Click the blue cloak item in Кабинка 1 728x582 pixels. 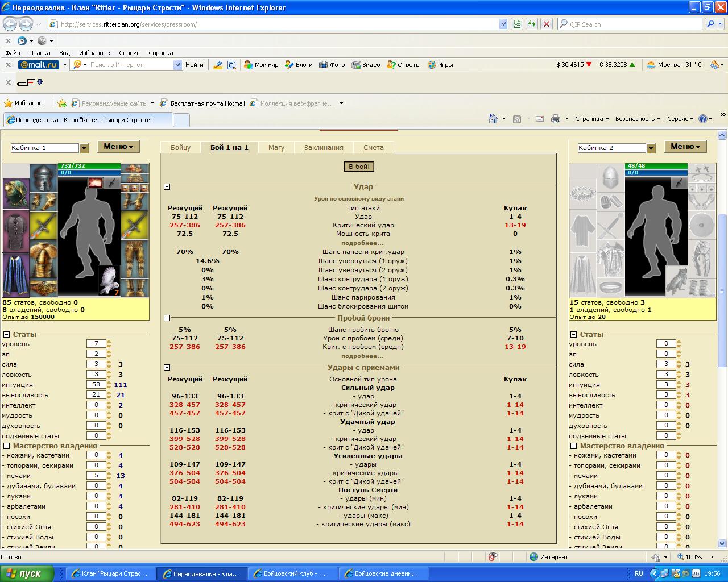(x=15, y=275)
